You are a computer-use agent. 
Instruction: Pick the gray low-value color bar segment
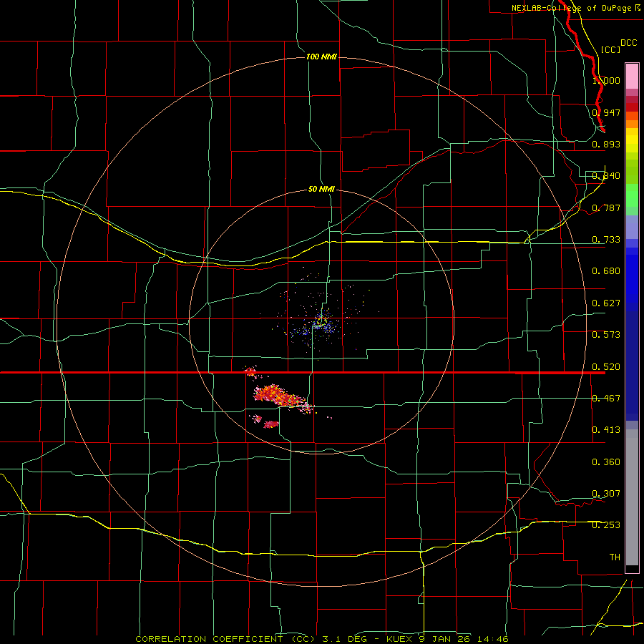632,497
